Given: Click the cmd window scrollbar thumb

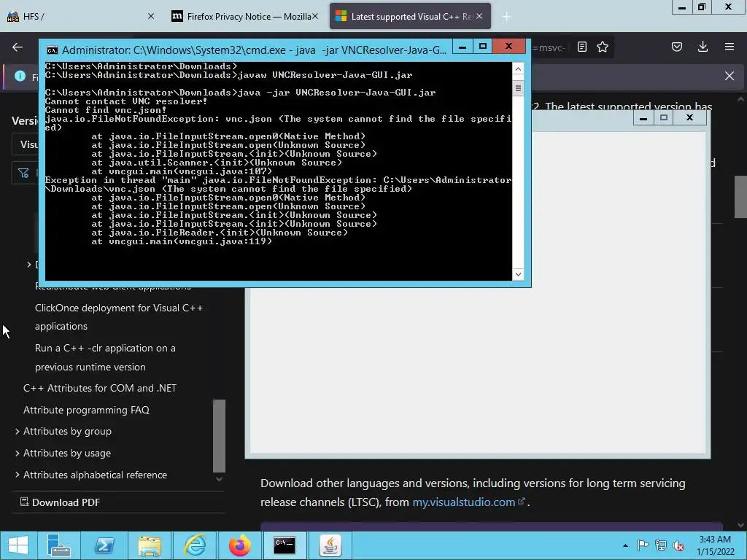Looking at the screenshot, I should point(518,87).
